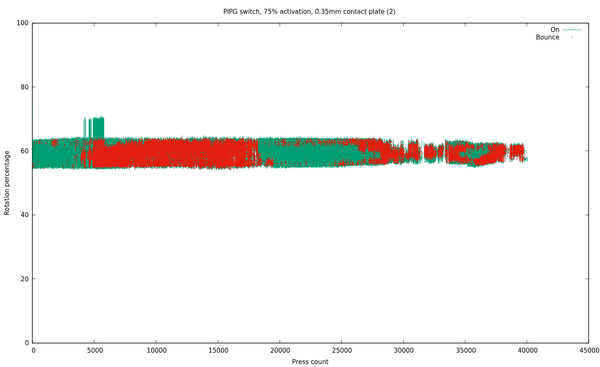Click the 100 tick on y-axis
The image size is (600, 367).
click(x=23, y=23)
